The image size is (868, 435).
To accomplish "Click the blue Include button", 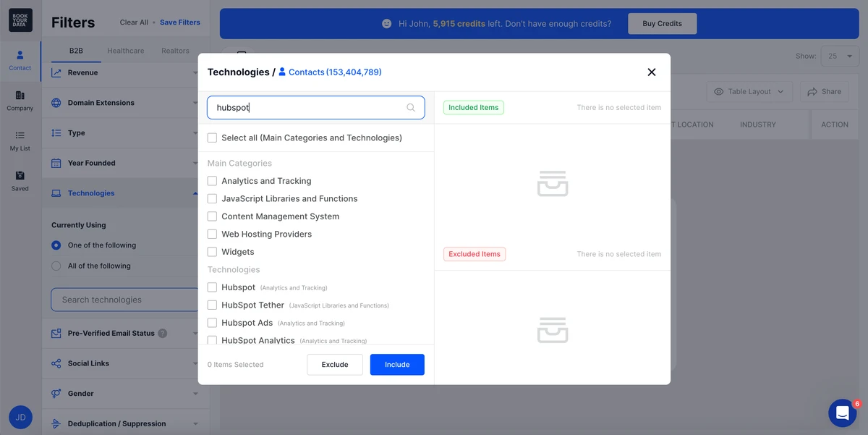I will (x=397, y=365).
